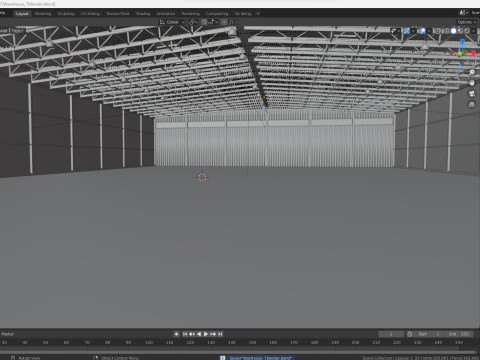Open the overlays settings dropdown arrow
Screen dimensions: 480x360
[x=429, y=31]
